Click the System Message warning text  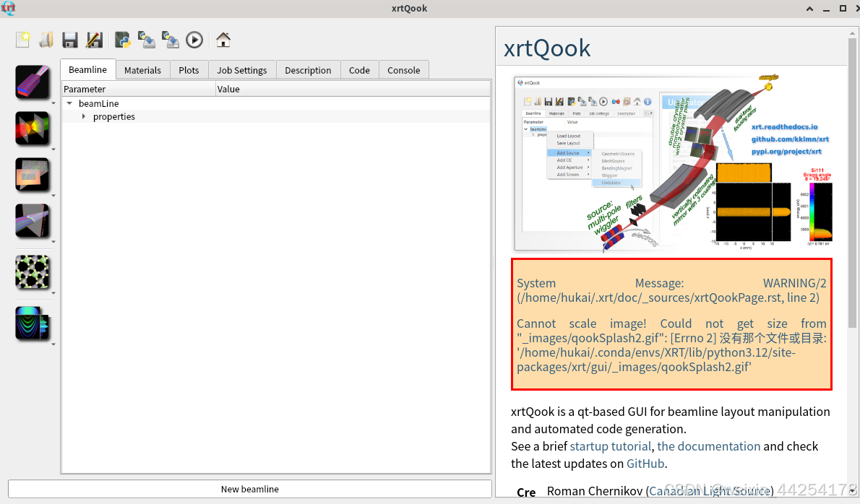coord(671,324)
